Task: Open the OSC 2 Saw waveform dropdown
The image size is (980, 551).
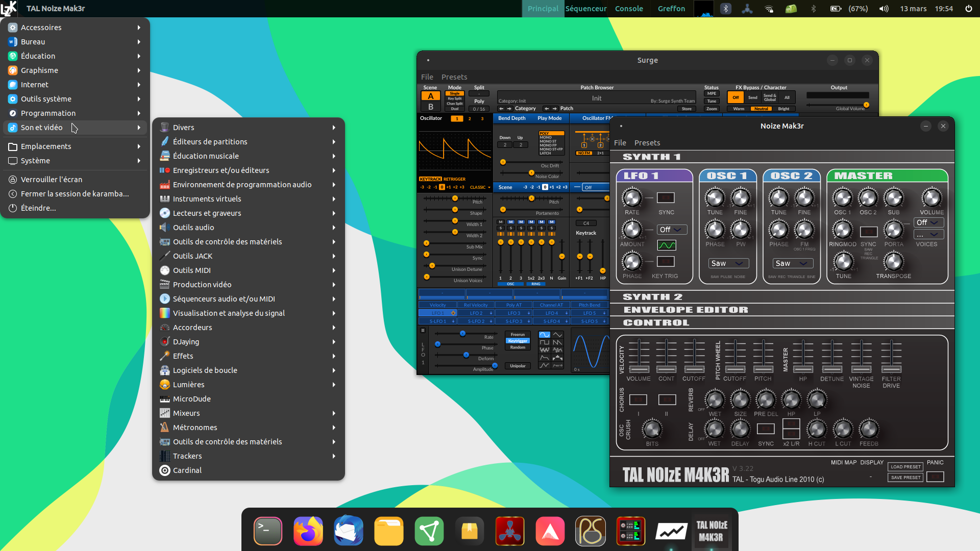Action: pyautogui.click(x=792, y=263)
